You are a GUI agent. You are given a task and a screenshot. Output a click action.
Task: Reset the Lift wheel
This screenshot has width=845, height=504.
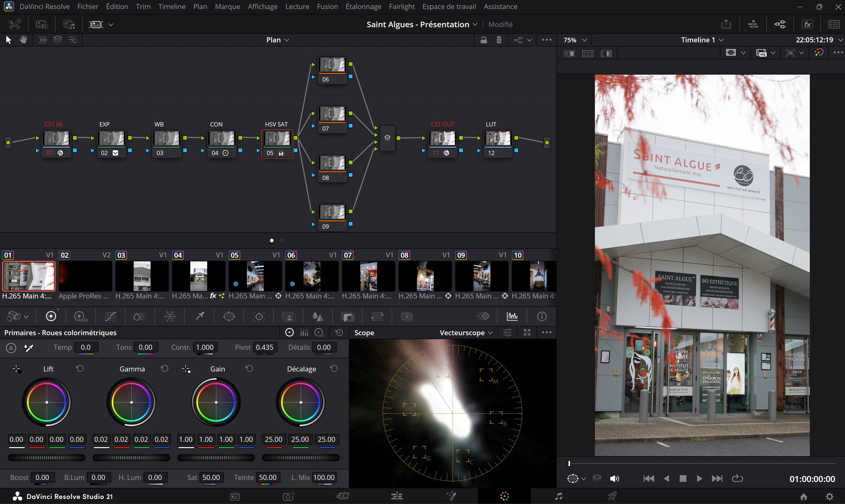(x=80, y=369)
